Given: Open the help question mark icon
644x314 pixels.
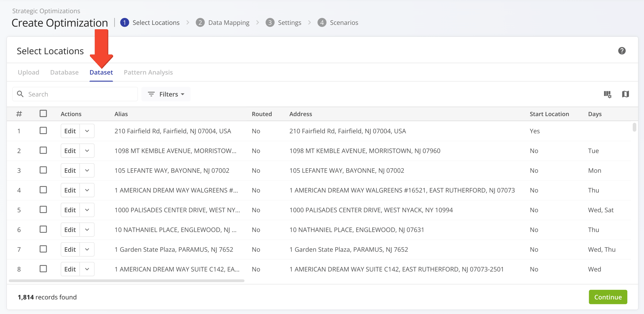Looking at the screenshot, I should coord(622,51).
